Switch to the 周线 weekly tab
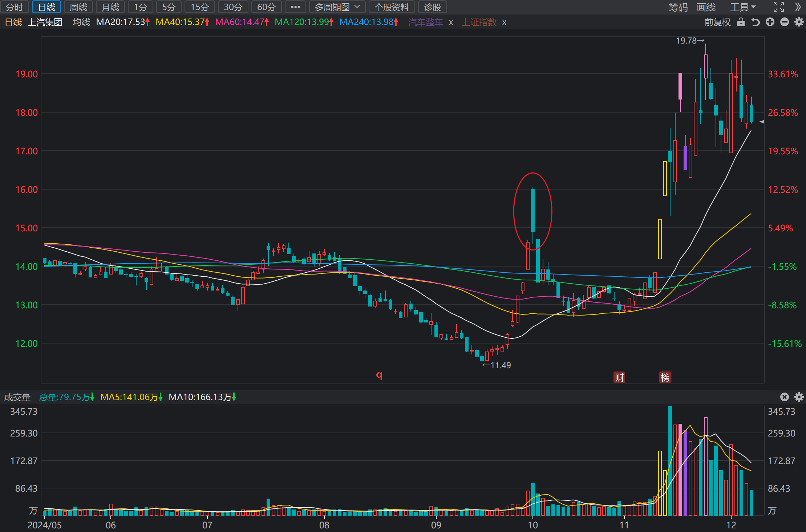 (x=78, y=7)
